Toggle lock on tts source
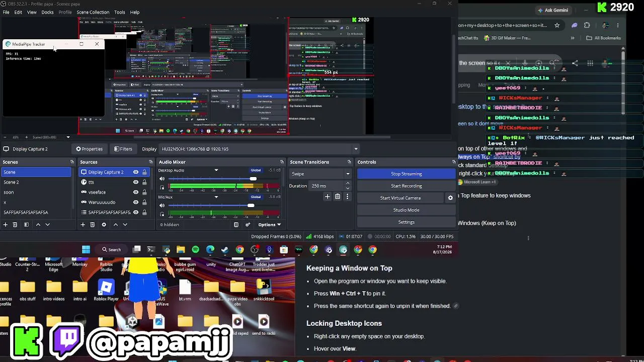The image size is (644, 362). 144,182
